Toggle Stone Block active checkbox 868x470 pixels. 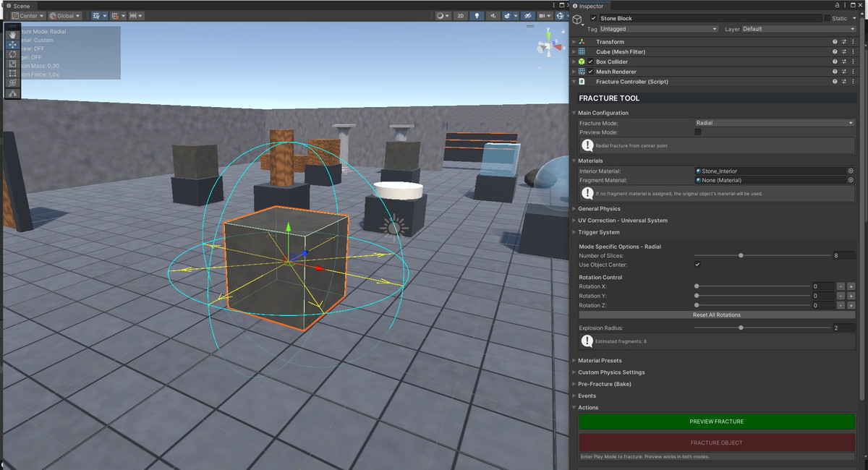coord(594,18)
